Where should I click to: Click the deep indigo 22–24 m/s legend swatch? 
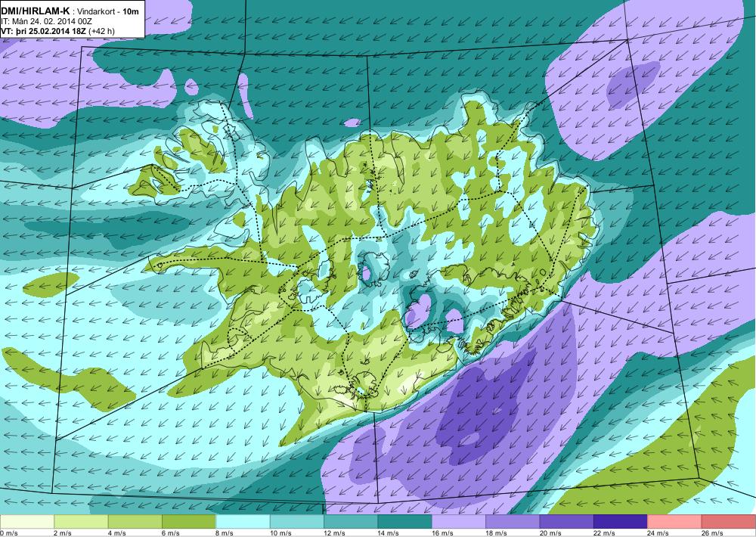pos(621,522)
